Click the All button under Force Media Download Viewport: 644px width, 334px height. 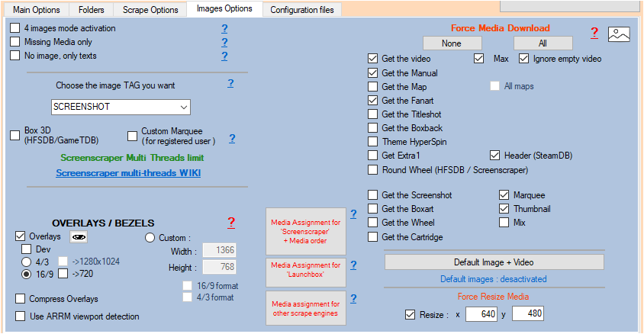point(543,43)
